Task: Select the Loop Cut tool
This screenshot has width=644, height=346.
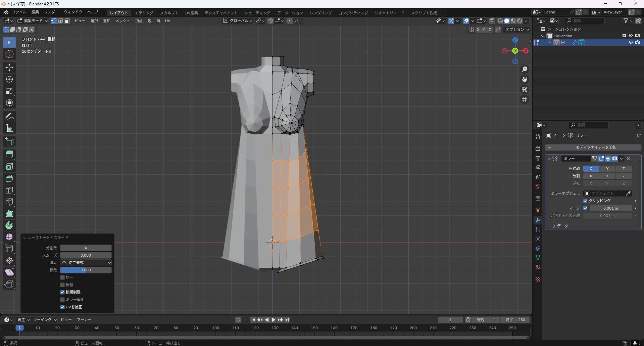Action: [9, 190]
